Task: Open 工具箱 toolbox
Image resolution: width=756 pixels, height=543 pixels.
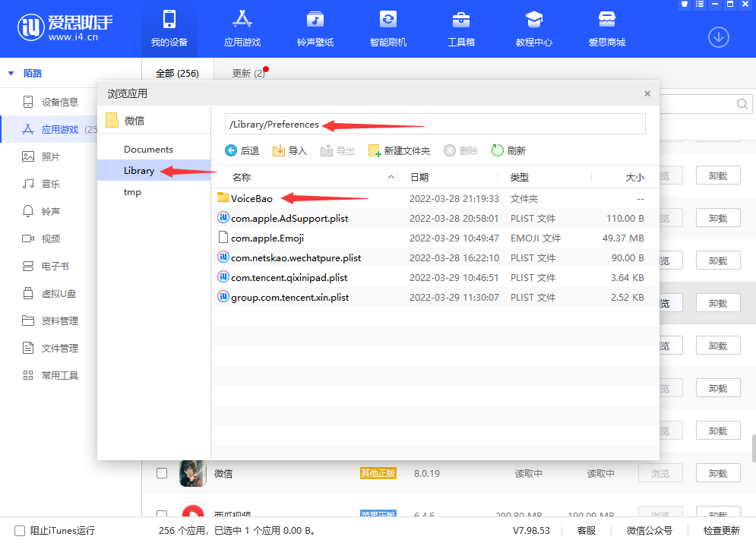Action: (x=461, y=29)
